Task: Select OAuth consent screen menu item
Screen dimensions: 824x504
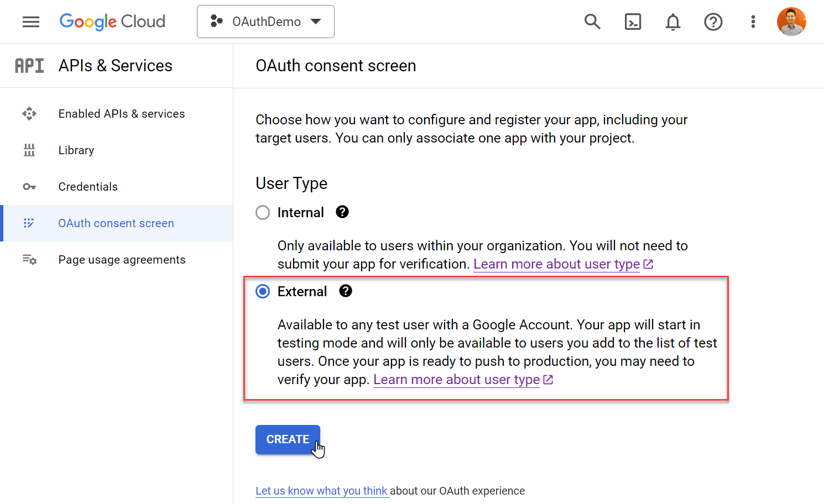Action: [116, 223]
